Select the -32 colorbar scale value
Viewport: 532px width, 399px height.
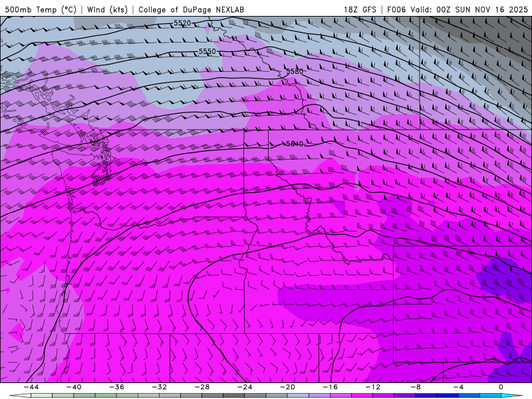160,387
